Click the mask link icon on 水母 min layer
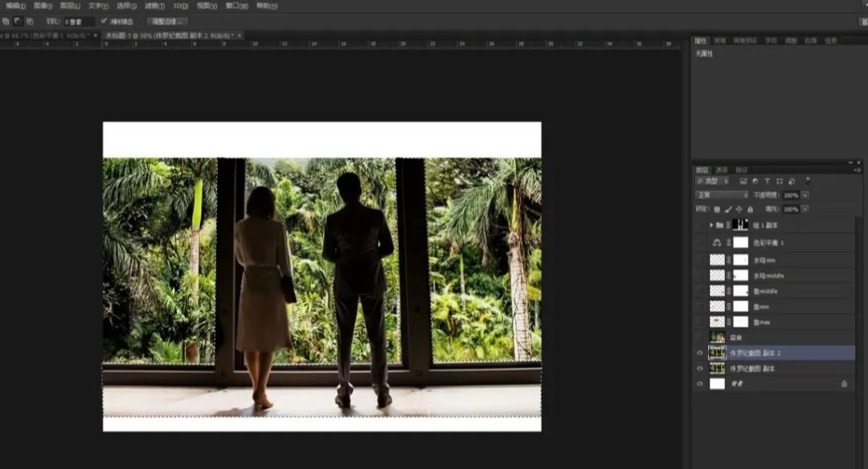Viewport: 868px width, 469px height. pos(729,260)
